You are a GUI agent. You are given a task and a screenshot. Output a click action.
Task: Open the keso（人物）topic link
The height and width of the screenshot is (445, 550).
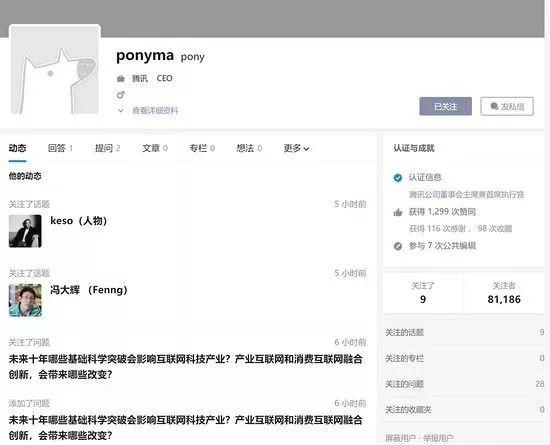pos(79,221)
